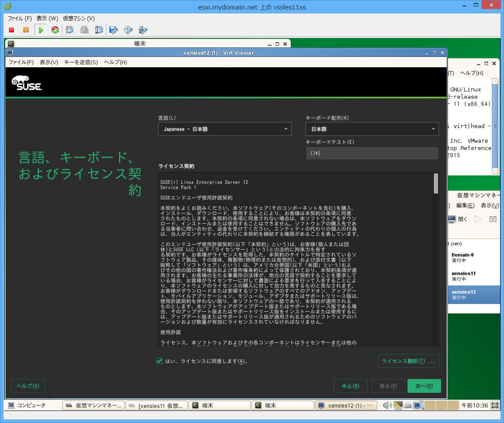This screenshot has width=504, height=423.
Task: Open the Language dropdown showing Japanese
Action: pos(225,129)
